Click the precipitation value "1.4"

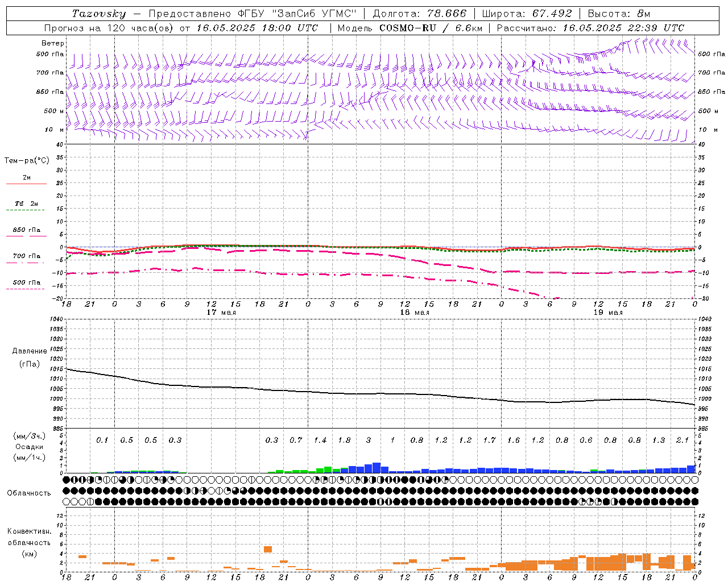point(320,440)
